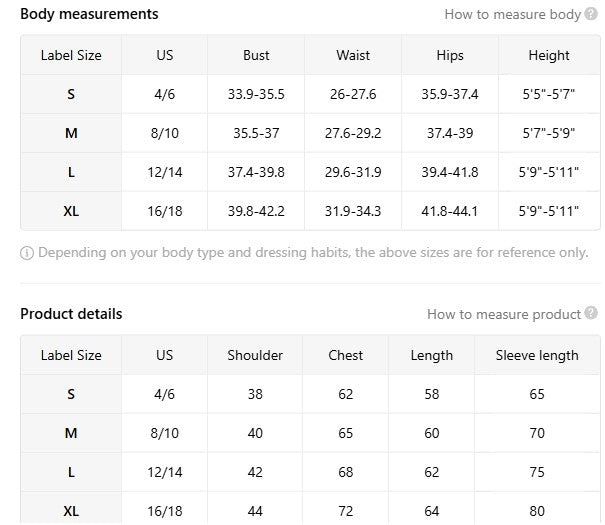605x525 pixels.
Task: Click the Waist column header
Action: pyautogui.click(x=353, y=55)
